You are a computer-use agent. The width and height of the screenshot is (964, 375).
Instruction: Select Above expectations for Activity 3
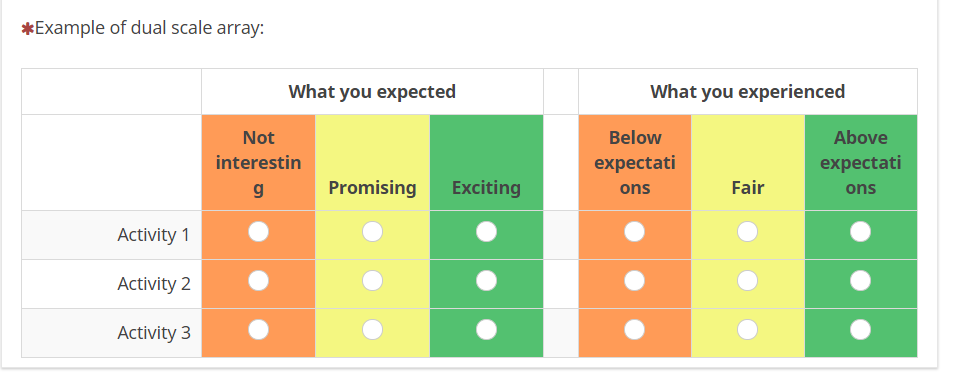(860, 330)
